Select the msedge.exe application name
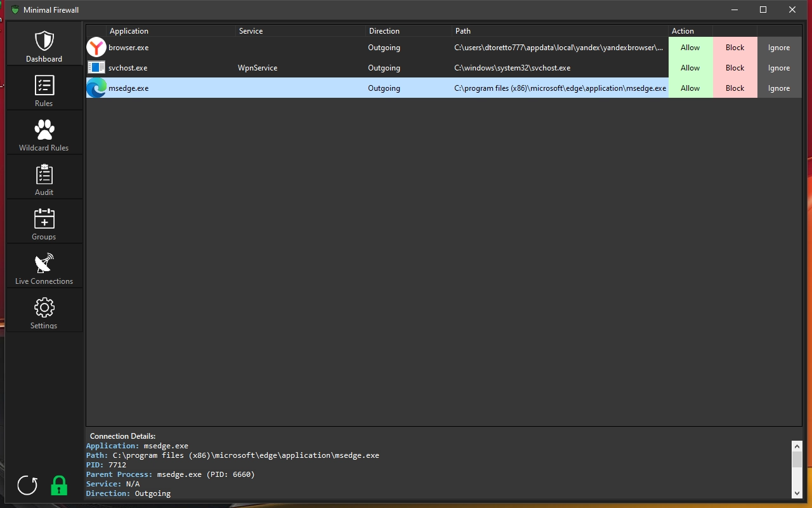This screenshot has width=812, height=508. tap(129, 88)
